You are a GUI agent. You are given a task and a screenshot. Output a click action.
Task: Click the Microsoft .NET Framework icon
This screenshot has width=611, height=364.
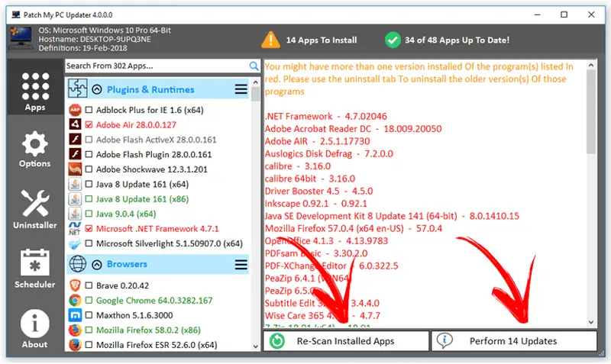(75, 228)
